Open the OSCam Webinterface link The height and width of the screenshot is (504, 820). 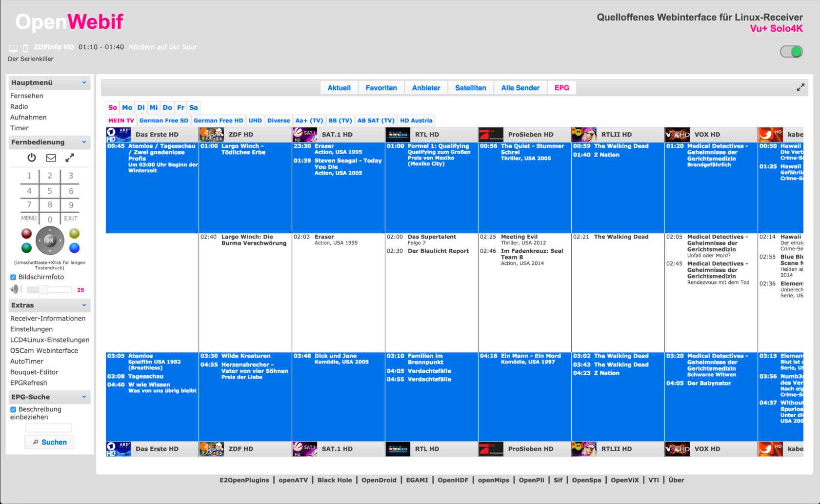point(44,350)
